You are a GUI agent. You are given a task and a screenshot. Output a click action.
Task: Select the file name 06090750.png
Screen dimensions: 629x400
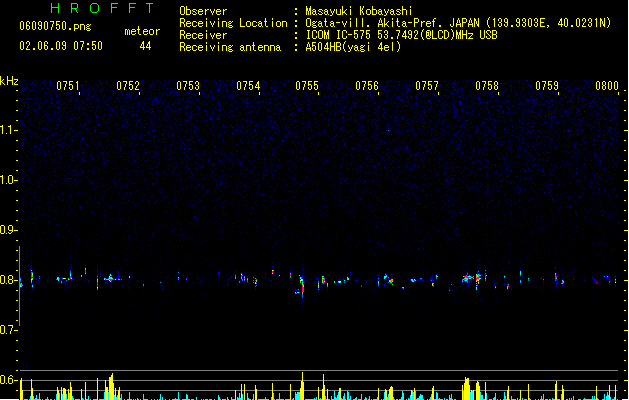(55, 26)
